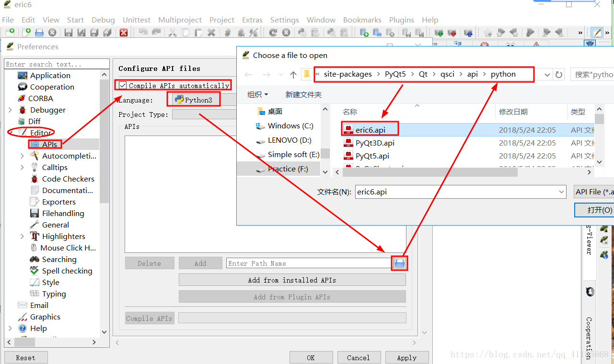Click the Cancel button in Preferences
Image resolution: width=614 pixels, height=364 pixels.
359,358
